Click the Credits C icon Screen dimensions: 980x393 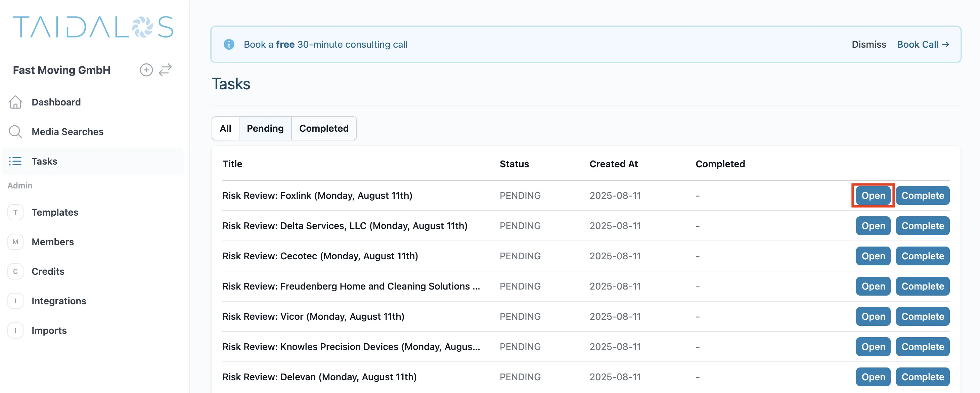pyautogui.click(x=15, y=272)
